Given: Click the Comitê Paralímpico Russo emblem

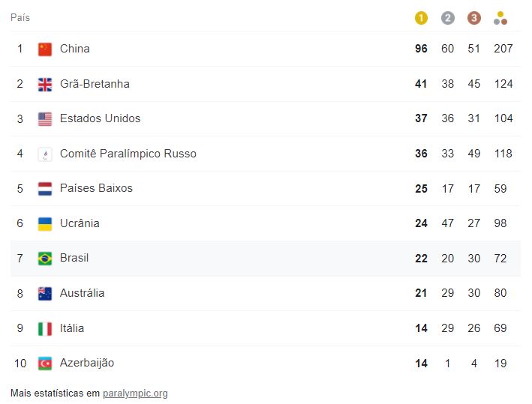Looking at the screenshot, I should point(45,154).
